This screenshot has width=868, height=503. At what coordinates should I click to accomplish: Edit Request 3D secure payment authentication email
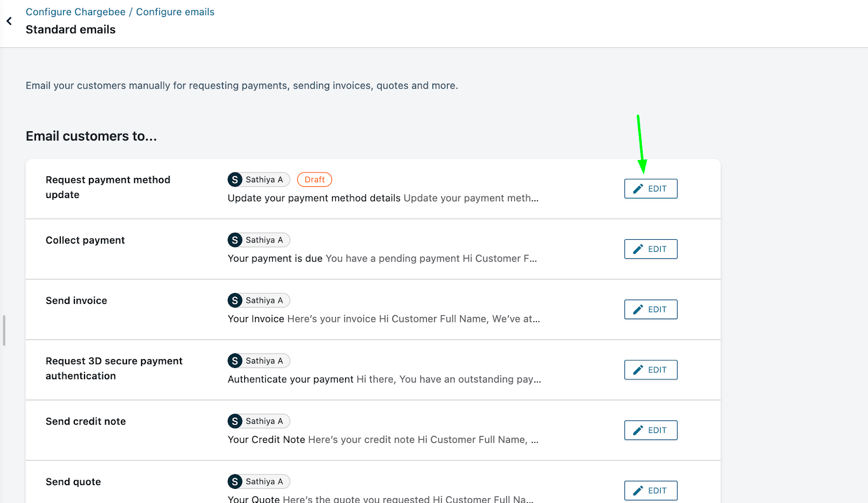(x=650, y=370)
